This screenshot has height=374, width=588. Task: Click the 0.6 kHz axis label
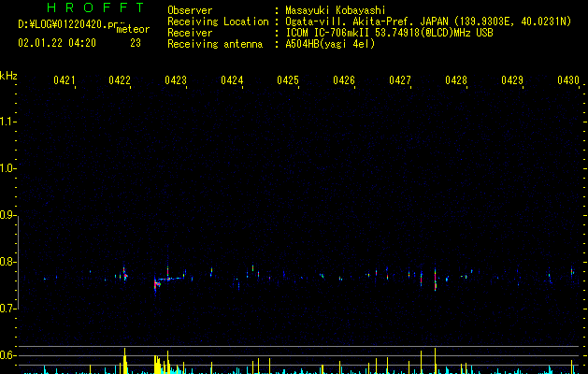point(7,355)
